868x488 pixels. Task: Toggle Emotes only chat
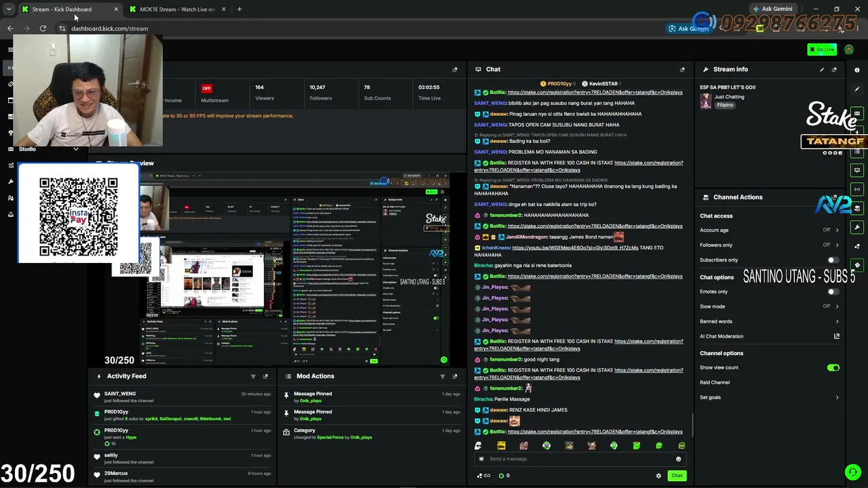point(833,291)
